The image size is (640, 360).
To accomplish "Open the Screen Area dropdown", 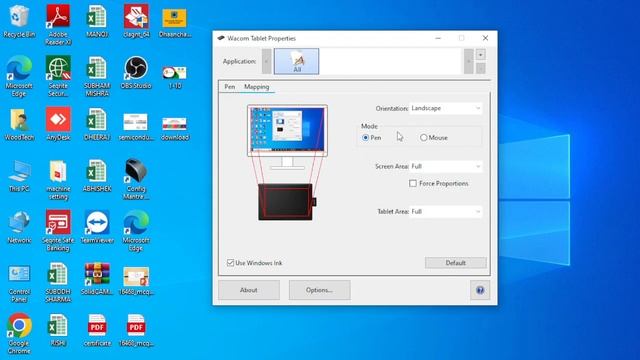I will click(x=446, y=167).
